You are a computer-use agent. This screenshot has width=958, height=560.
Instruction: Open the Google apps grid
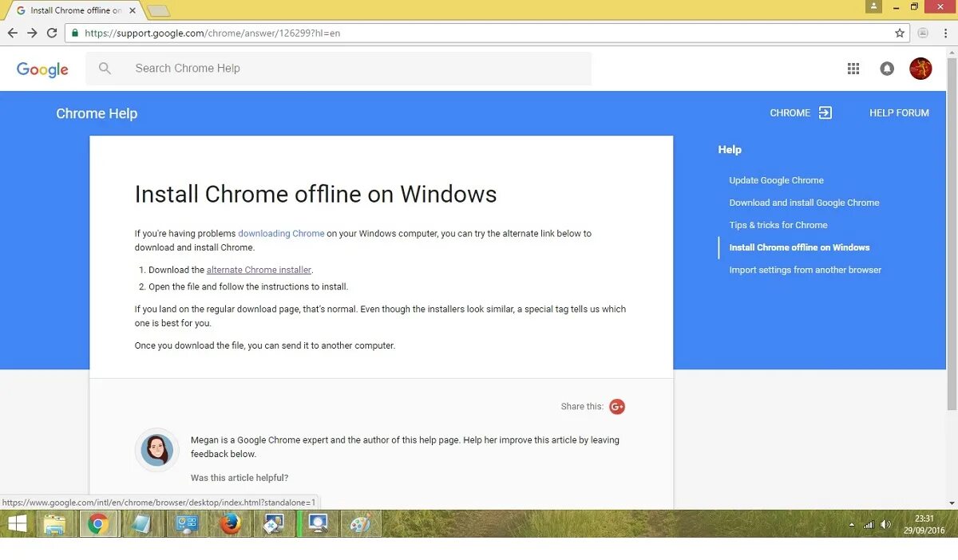click(x=853, y=69)
